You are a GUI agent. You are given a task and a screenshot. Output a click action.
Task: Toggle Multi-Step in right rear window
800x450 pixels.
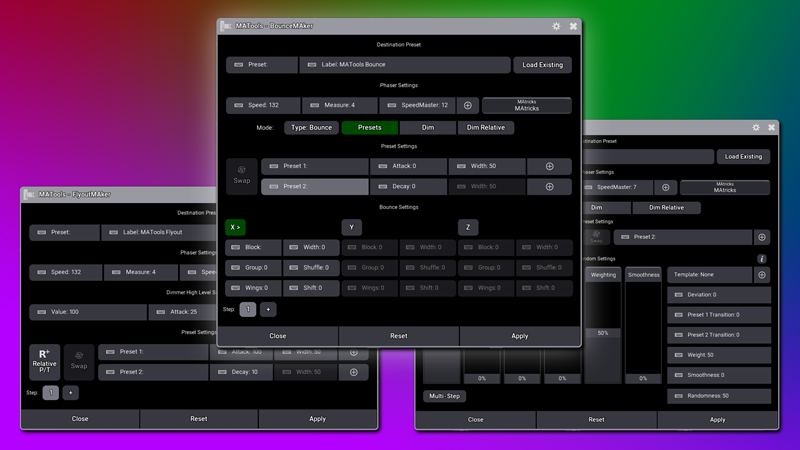[x=444, y=396]
